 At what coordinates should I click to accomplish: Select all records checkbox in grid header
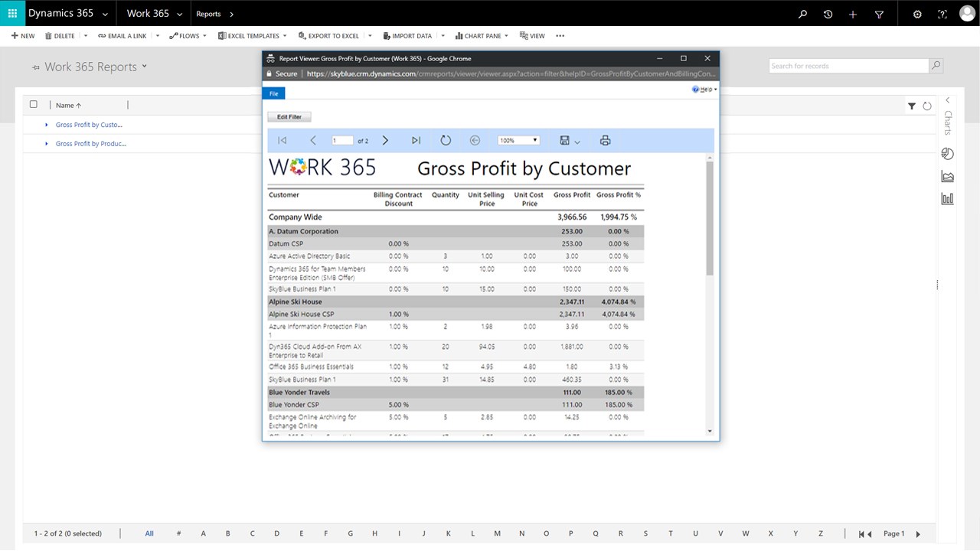pyautogui.click(x=34, y=105)
